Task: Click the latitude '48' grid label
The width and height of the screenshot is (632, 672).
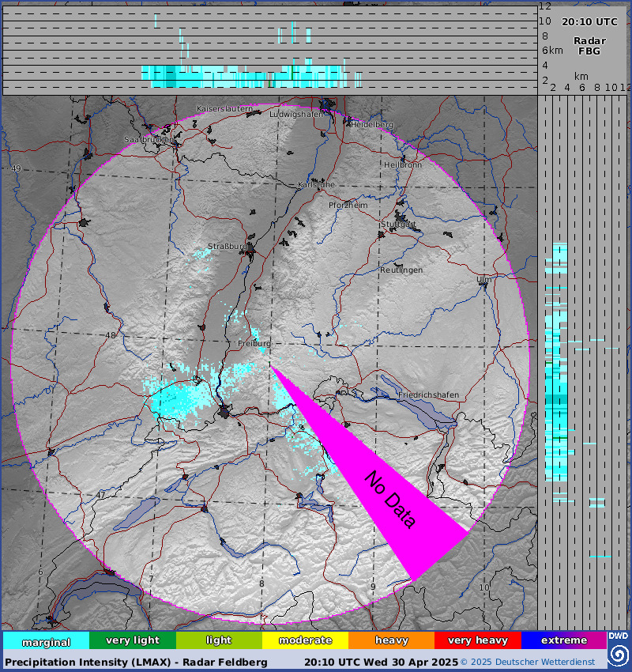Action: click(111, 335)
